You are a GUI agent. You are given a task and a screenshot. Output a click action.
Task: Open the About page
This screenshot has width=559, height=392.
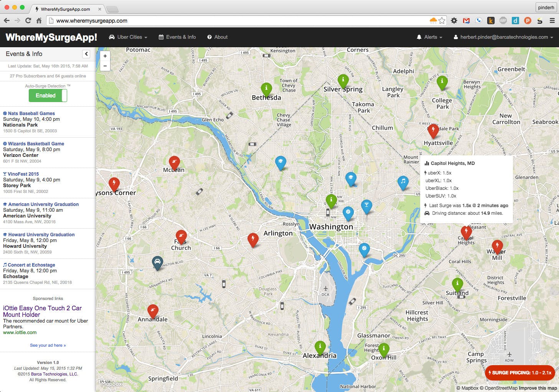[x=218, y=37]
